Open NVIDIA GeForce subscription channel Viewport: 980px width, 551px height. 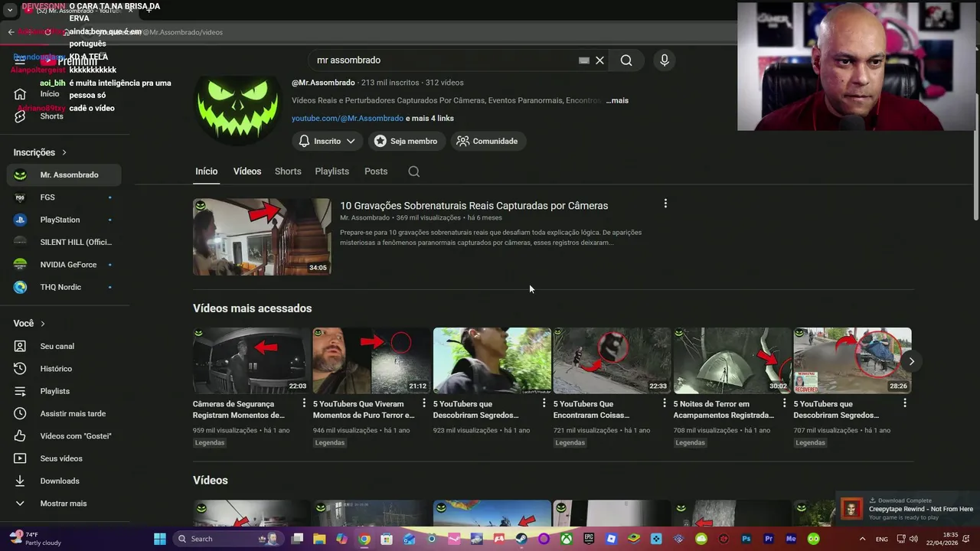[x=64, y=265]
